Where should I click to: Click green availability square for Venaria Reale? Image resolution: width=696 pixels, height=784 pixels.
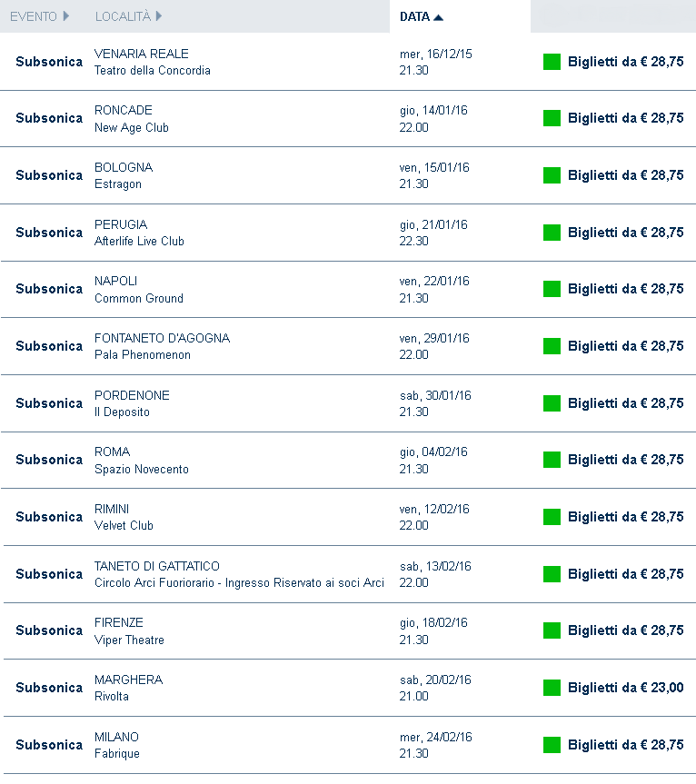pyautogui.click(x=552, y=62)
